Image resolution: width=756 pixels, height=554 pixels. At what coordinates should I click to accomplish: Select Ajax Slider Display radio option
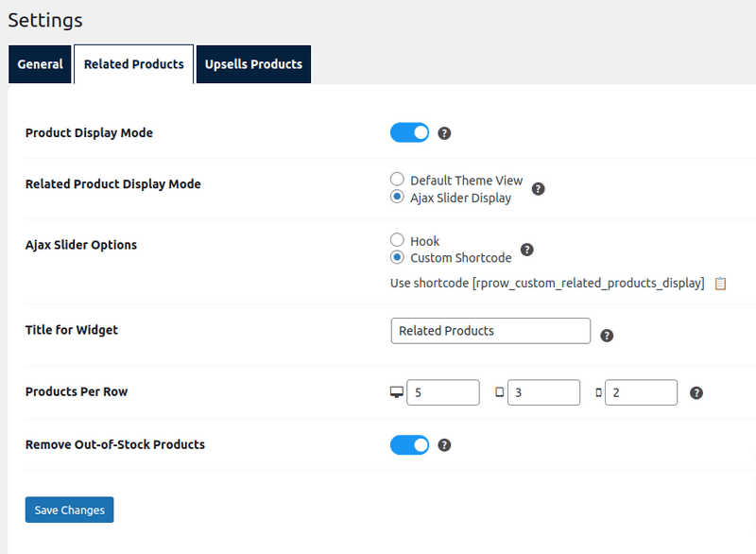(x=398, y=198)
